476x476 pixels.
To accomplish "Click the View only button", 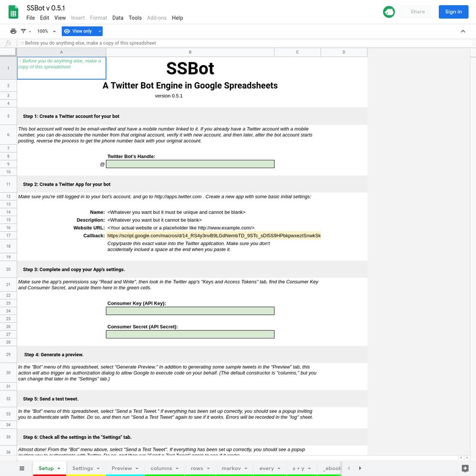I will [x=79, y=31].
